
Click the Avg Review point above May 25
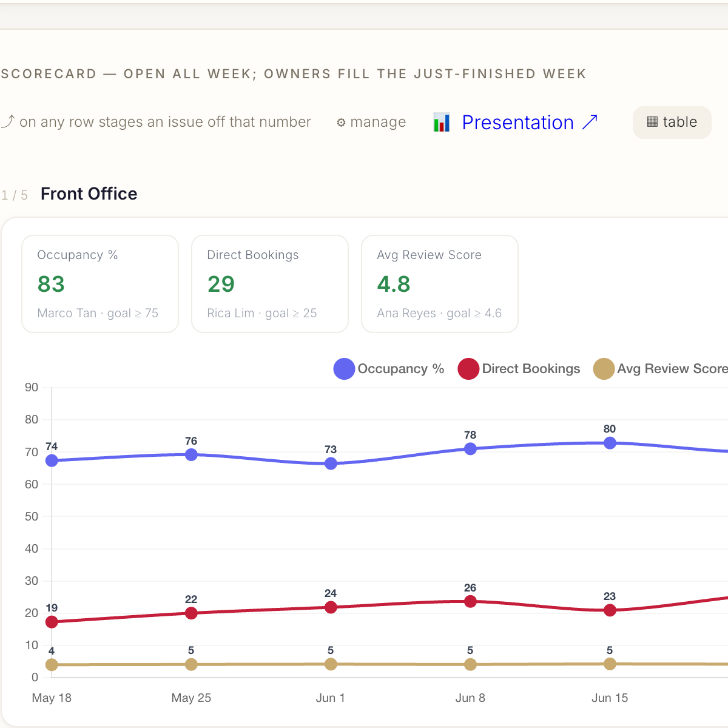point(191,664)
